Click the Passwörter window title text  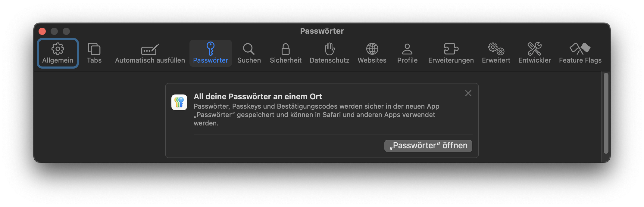click(x=322, y=31)
